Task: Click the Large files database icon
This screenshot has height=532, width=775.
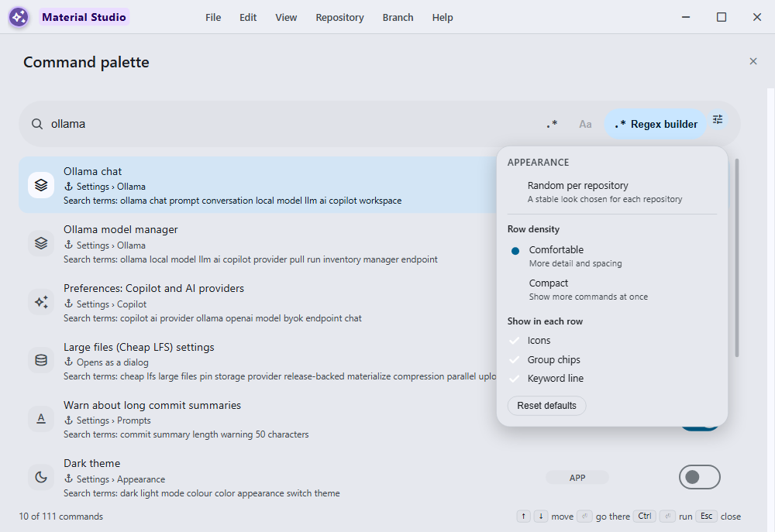Action: click(41, 360)
